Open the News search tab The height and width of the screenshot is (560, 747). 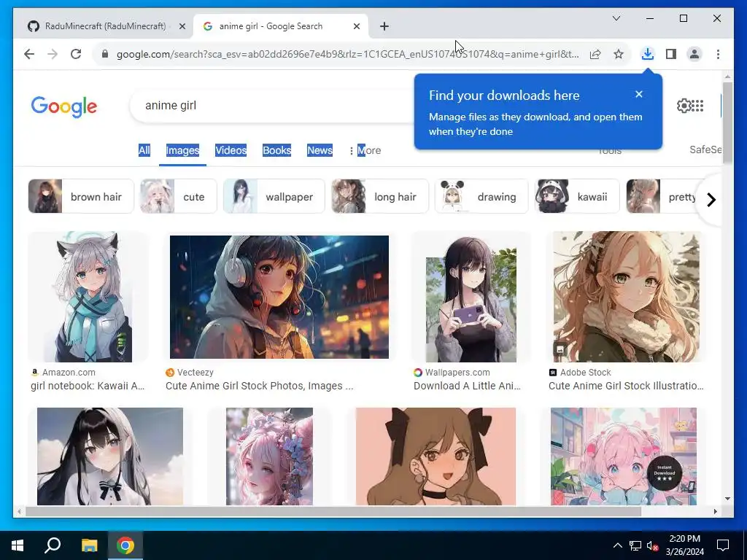coord(320,150)
